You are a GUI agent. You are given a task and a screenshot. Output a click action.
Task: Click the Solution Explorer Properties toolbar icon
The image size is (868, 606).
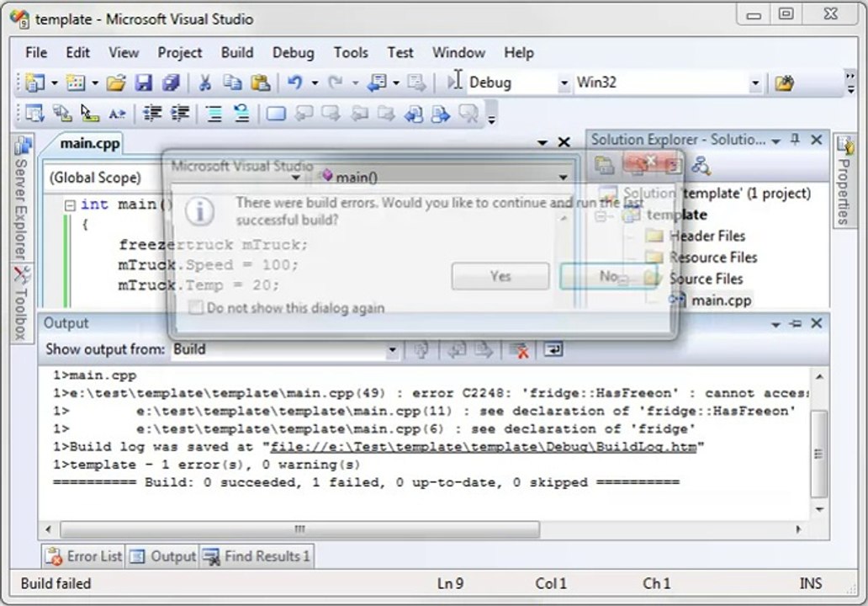[604, 165]
